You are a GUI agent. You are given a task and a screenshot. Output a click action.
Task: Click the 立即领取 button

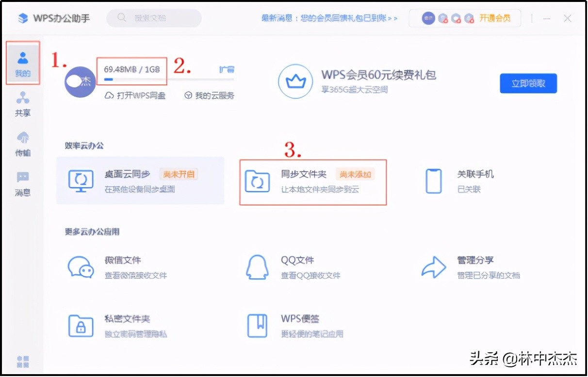tap(528, 83)
